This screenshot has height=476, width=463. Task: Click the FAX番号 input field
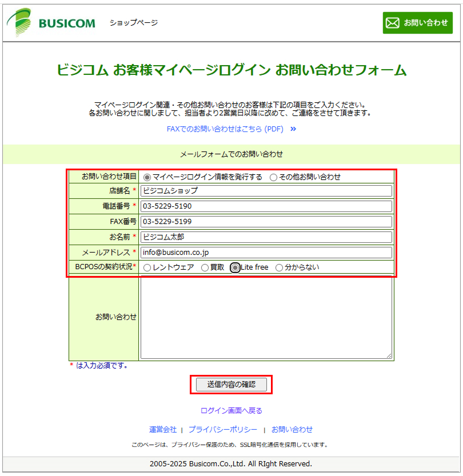point(266,222)
